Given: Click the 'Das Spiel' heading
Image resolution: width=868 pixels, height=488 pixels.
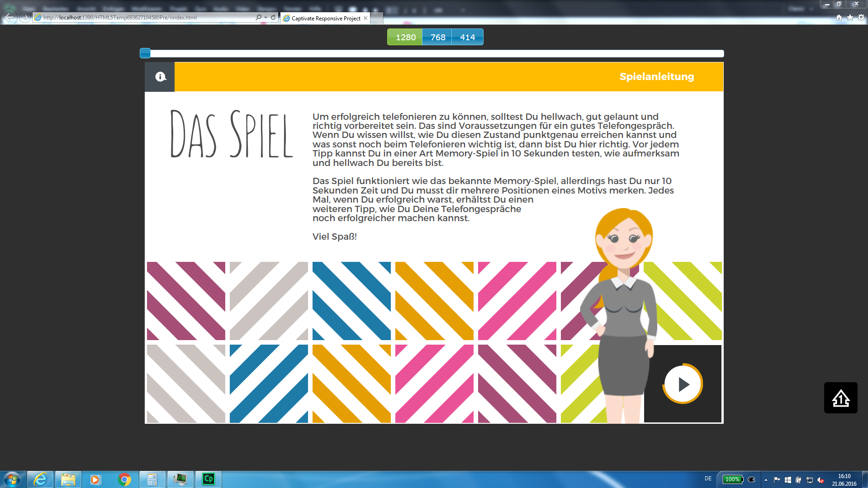Looking at the screenshot, I should [232, 134].
